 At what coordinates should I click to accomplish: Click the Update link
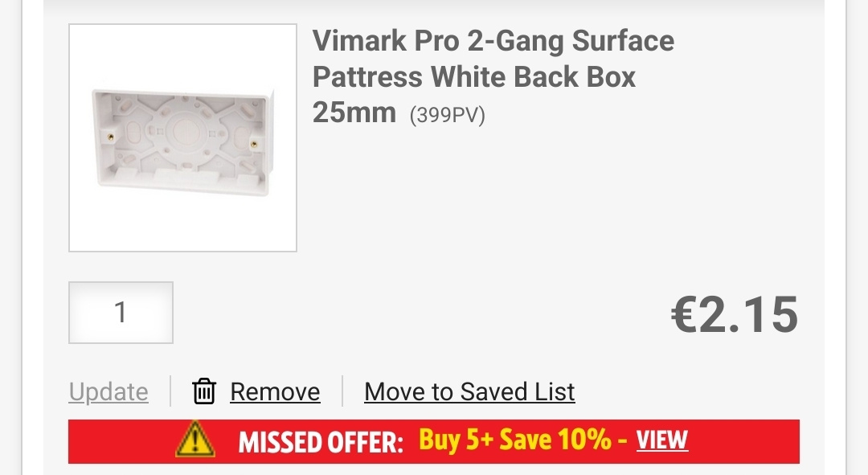[108, 392]
